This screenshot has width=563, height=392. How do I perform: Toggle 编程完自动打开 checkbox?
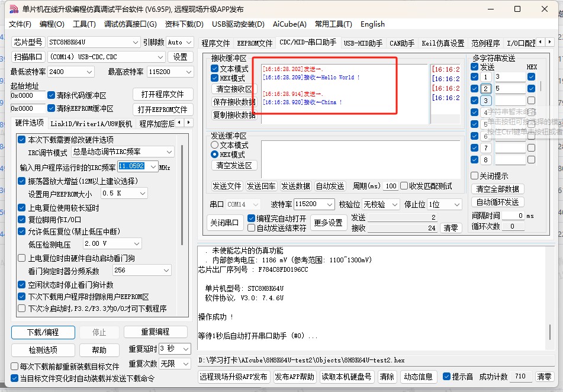point(252,218)
